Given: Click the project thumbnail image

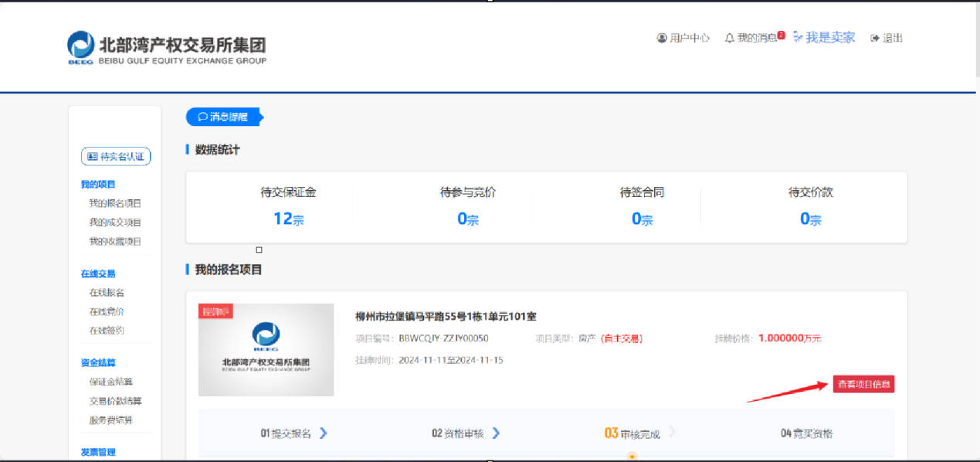Looking at the screenshot, I should (x=266, y=350).
